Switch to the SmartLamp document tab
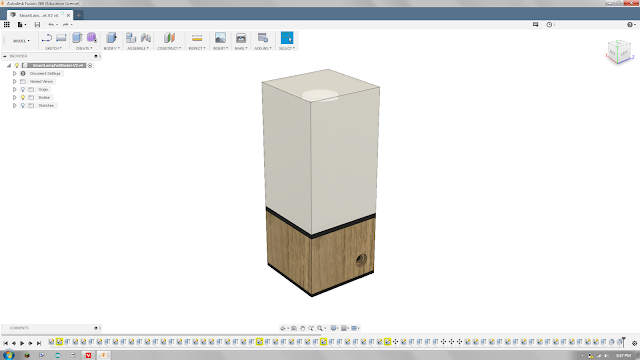This screenshot has width=640, height=360. [x=39, y=15]
